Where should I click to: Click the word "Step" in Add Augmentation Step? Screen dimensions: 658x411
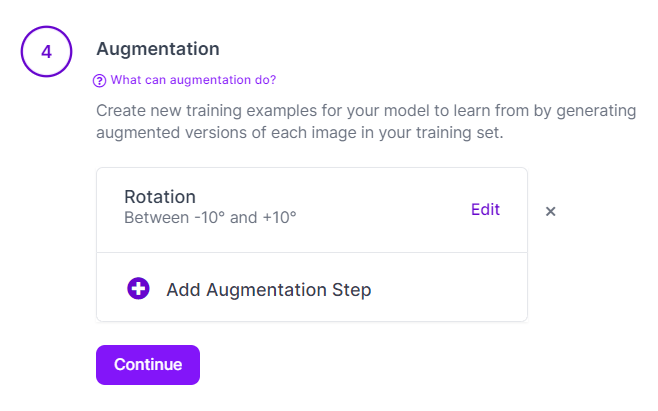(350, 290)
